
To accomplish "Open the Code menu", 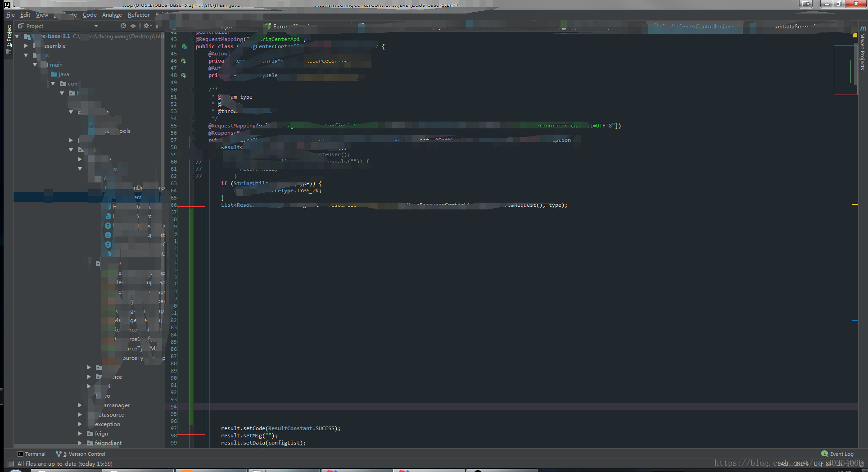I will coord(90,15).
